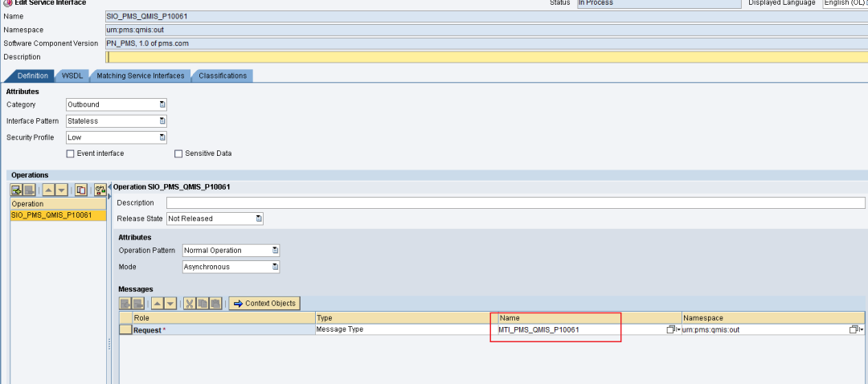Click the Copy icon in Messages toolbar
The image size is (868, 384).
click(202, 303)
